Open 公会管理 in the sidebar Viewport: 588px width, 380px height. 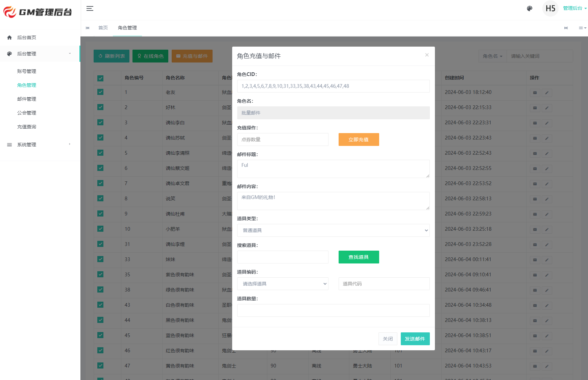27,113
